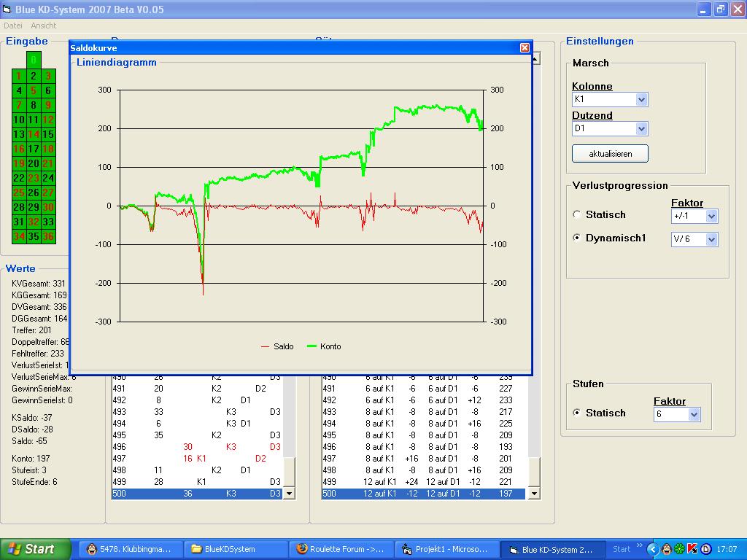This screenshot has width=747, height=560.
Task: Select row 499 in the spins list
Action: pyautogui.click(x=197, y=482)
